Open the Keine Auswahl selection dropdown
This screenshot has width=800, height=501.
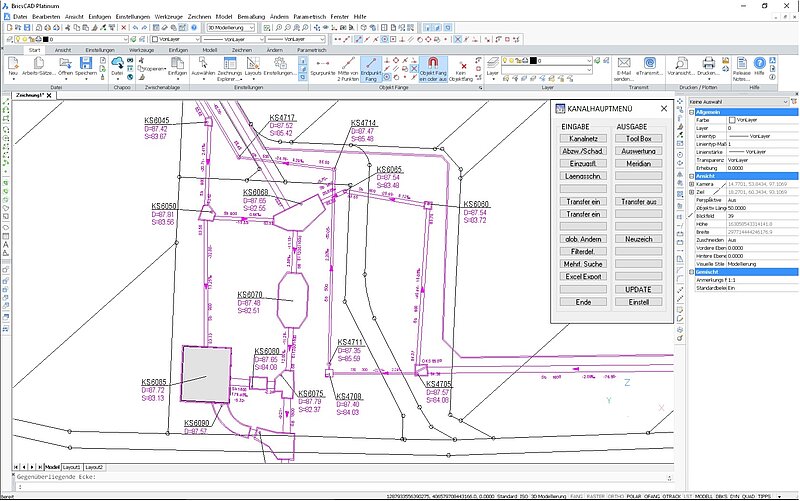pos(738,102)
